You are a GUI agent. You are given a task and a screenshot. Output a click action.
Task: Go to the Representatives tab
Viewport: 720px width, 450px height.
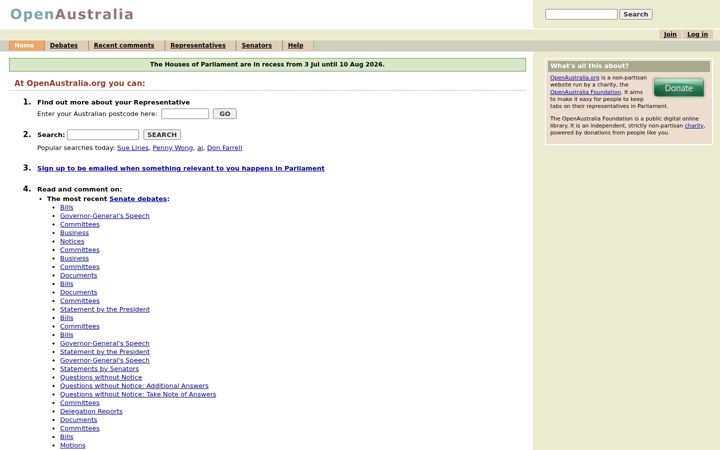(x=198, y=45)
